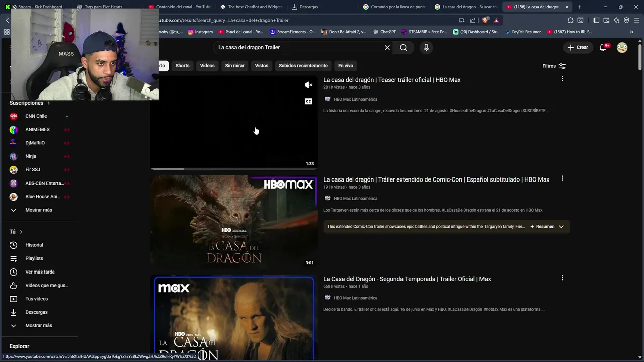Screen dimensions: 644x362
Task: Select the Videos filter chip
Action: point(207,66)
